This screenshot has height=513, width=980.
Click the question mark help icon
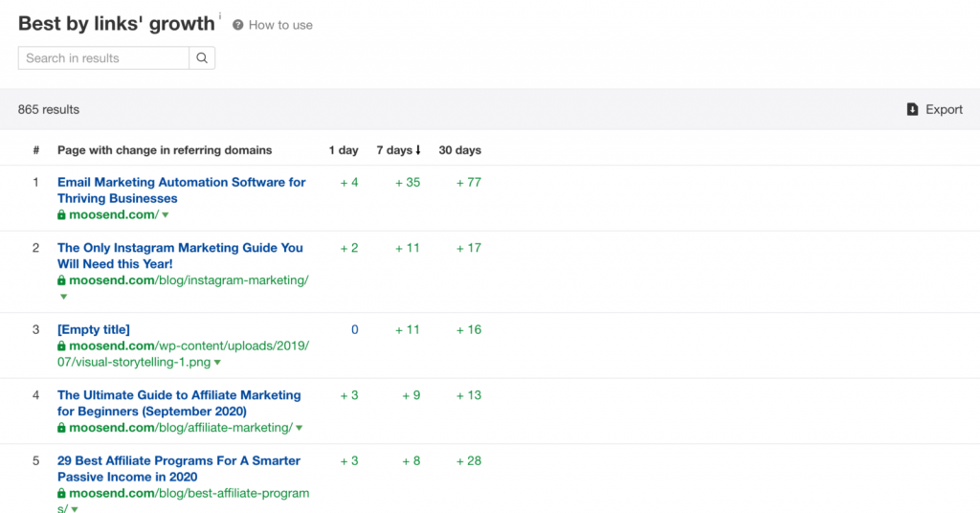click(x=238, y=25)
